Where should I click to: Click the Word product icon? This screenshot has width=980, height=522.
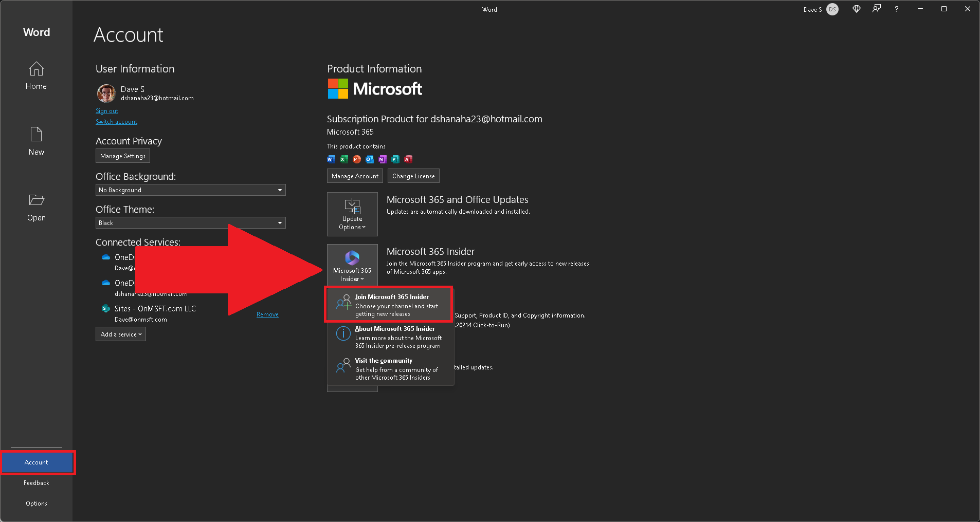[331, 159]
